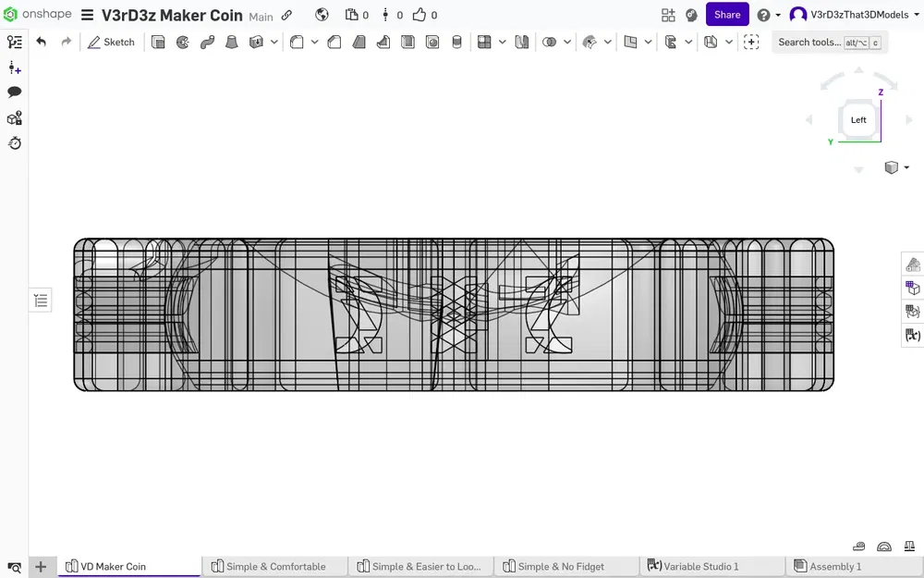Open the comments panel in the left sidebar
Viewport: 924px width, 578px height.
(14, 92)
